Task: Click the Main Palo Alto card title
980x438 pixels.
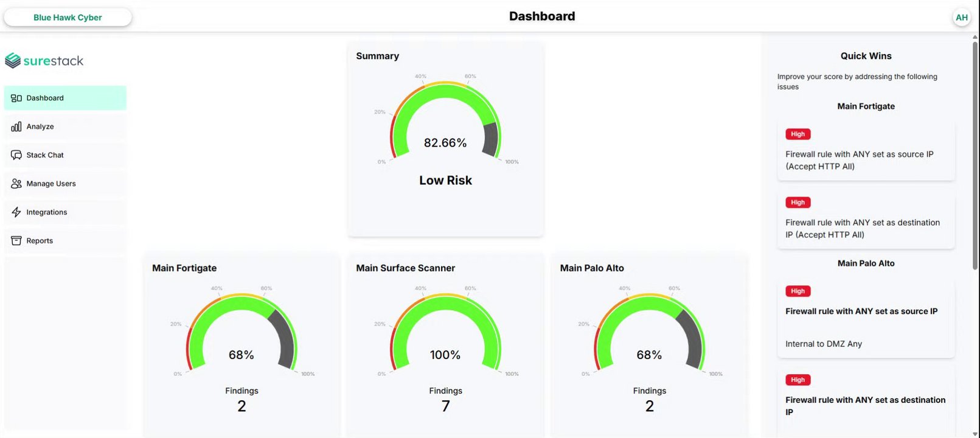Action: [x=592, y=268]
